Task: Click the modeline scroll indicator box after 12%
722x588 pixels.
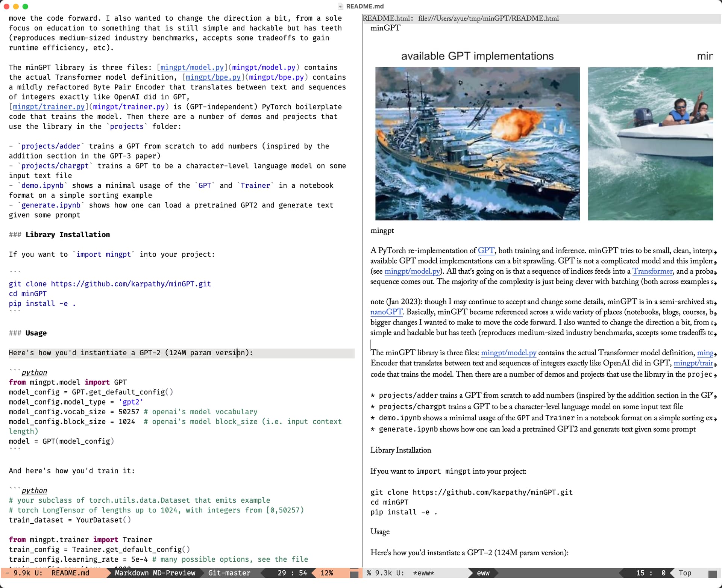Action: pos(354,574)
